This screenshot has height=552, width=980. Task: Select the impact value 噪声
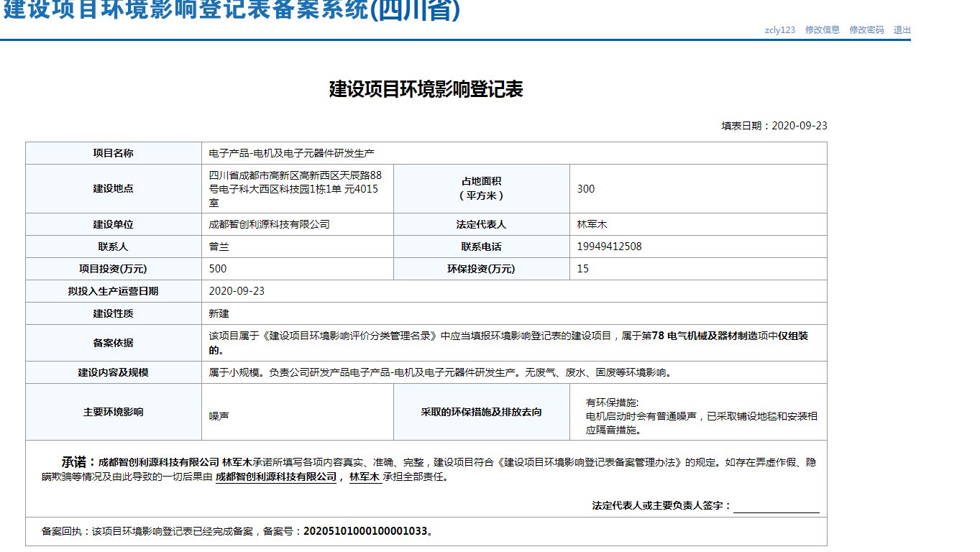tap(219, 415)
